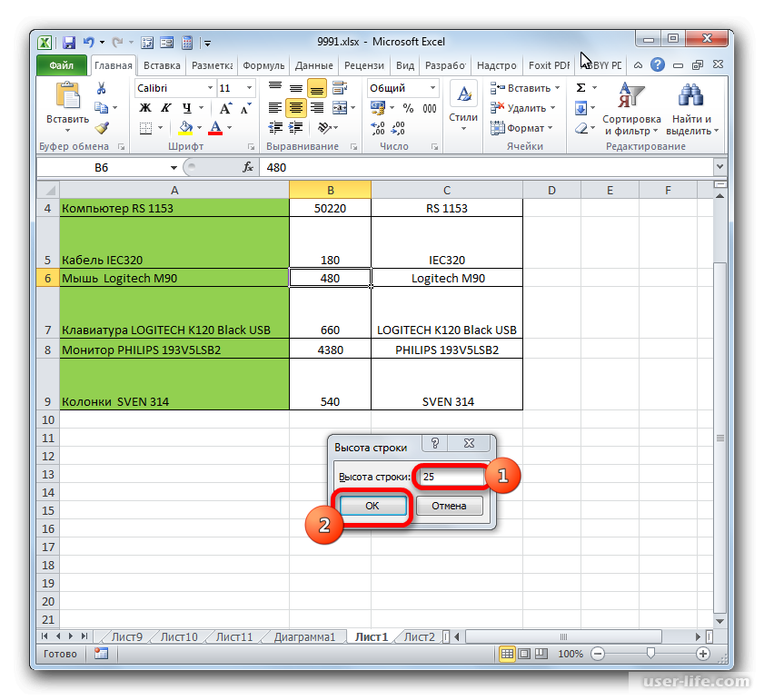Click the decrease indent icon
Viewport: 764px width, 700px height.
click(x=275, y=128)
